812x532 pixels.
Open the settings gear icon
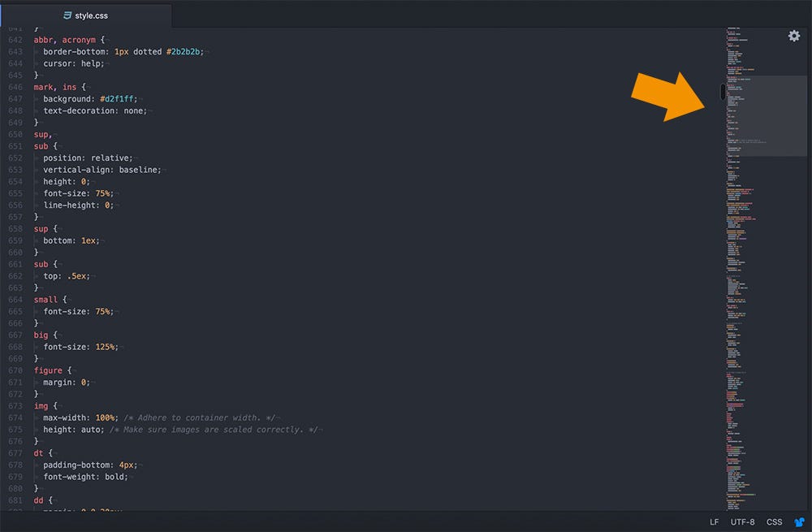pyautogui.click(x=794, y=36)
